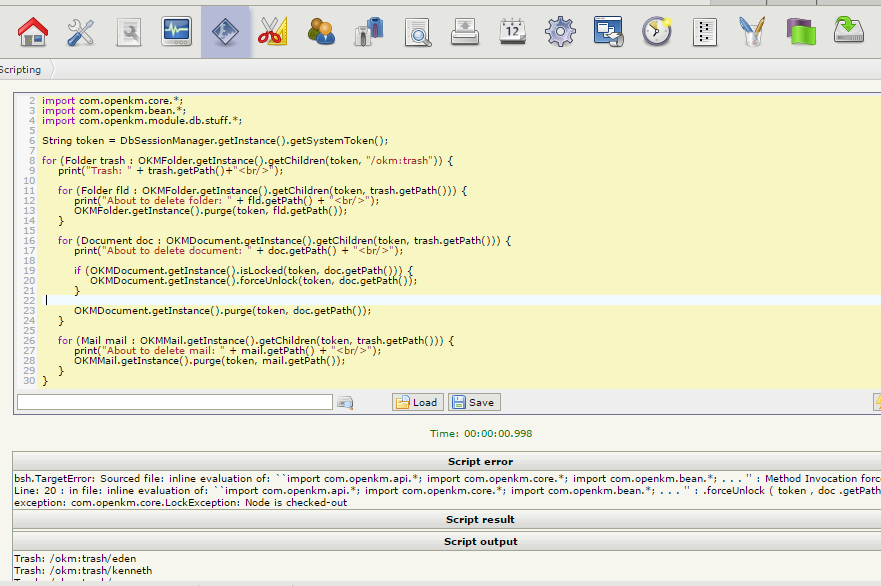Open the clock icon in toolbar

(x=656, y=31)
